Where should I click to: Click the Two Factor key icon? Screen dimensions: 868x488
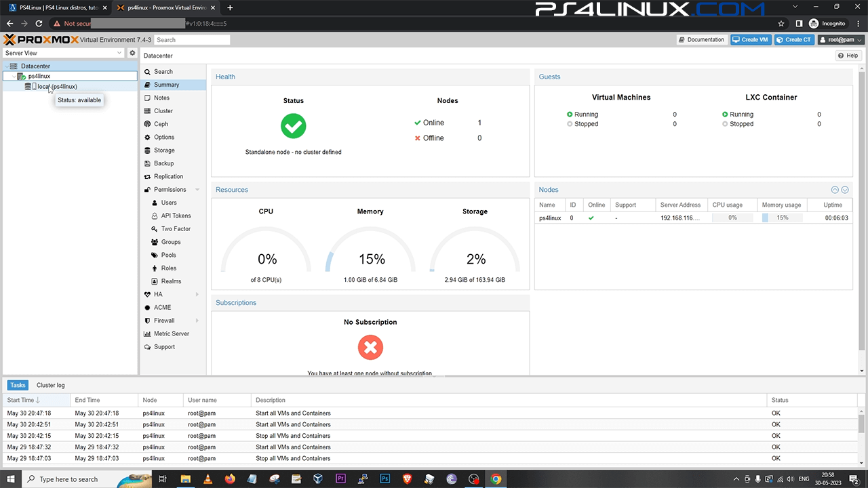[155, 229]
